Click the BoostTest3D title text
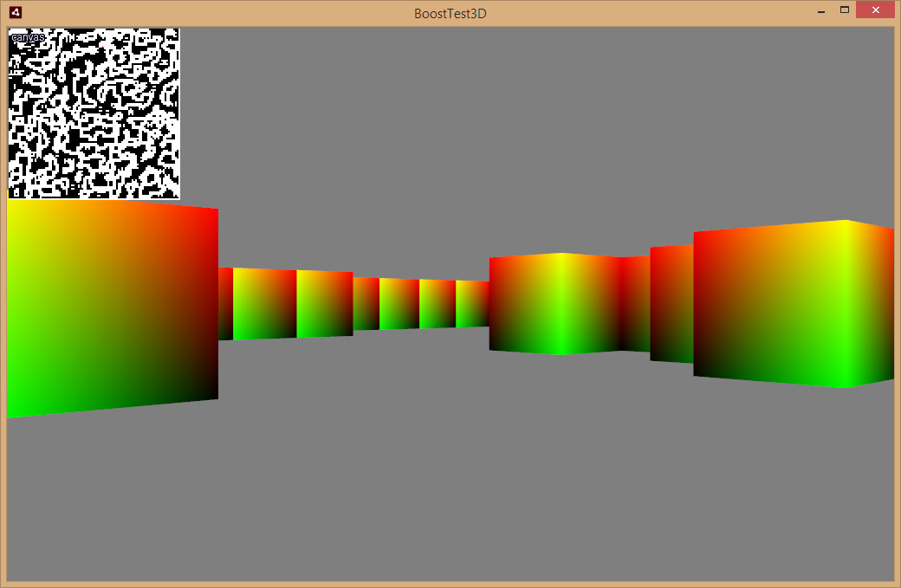 (450, 14)
